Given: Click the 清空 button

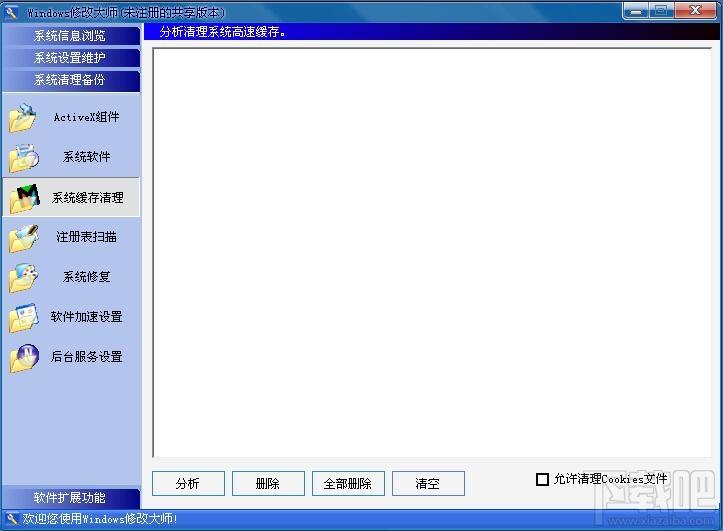Looking at the screenshot, I should click(x=428, y=484).
